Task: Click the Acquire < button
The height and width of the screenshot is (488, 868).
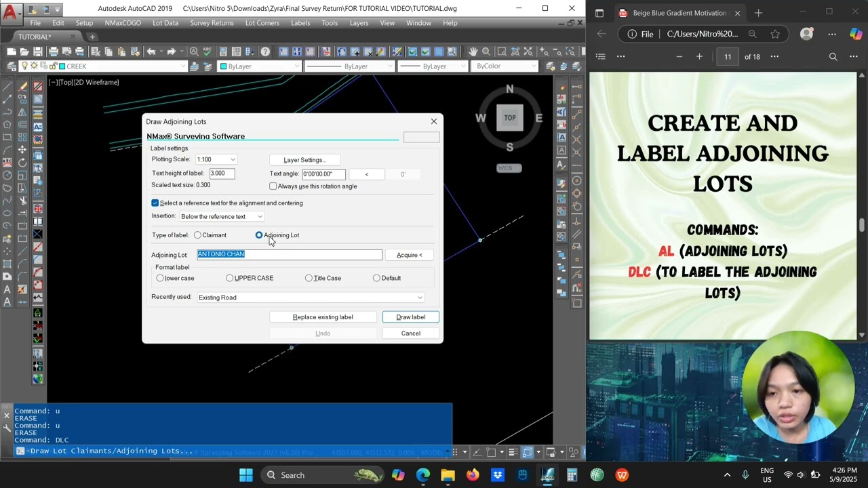Action: pyautogui.click(x=410, y=255)
